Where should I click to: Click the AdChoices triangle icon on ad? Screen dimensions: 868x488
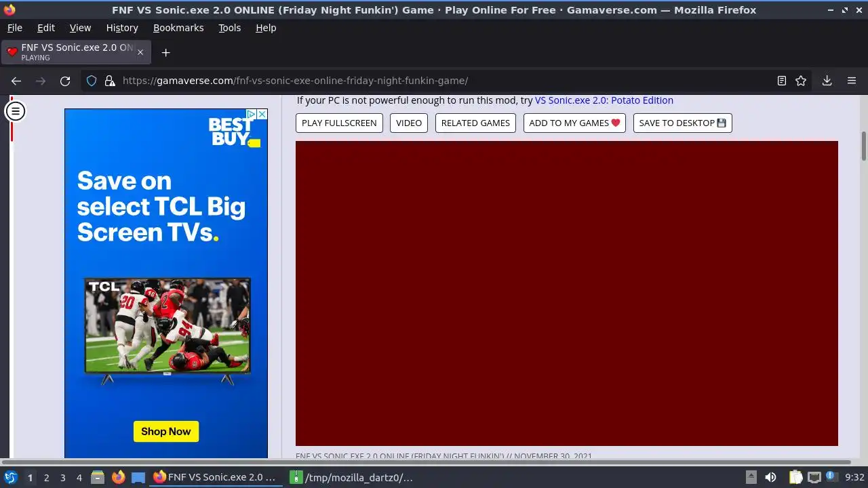[x=251, y=115]
